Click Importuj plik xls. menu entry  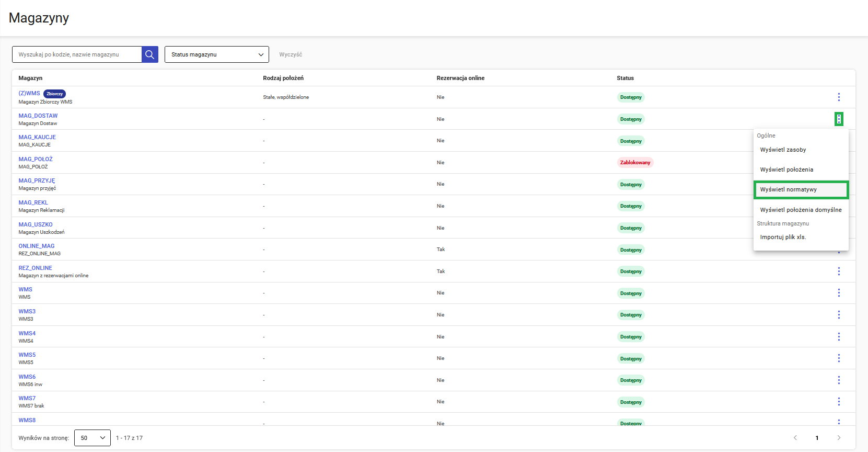(783, 237)
